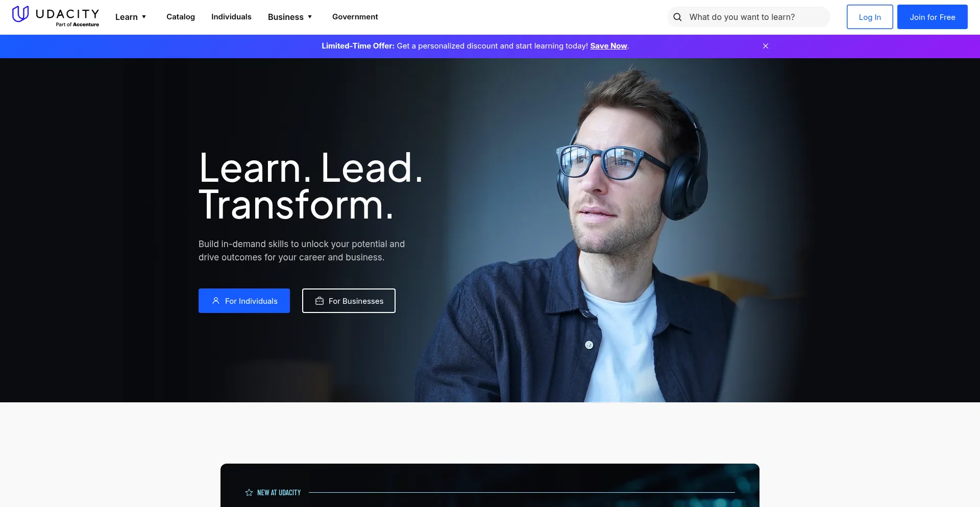Click the star icon beside NEW AT UDACITY
The height and width of the screenshot is (507, 980).
tap(249, 492)
